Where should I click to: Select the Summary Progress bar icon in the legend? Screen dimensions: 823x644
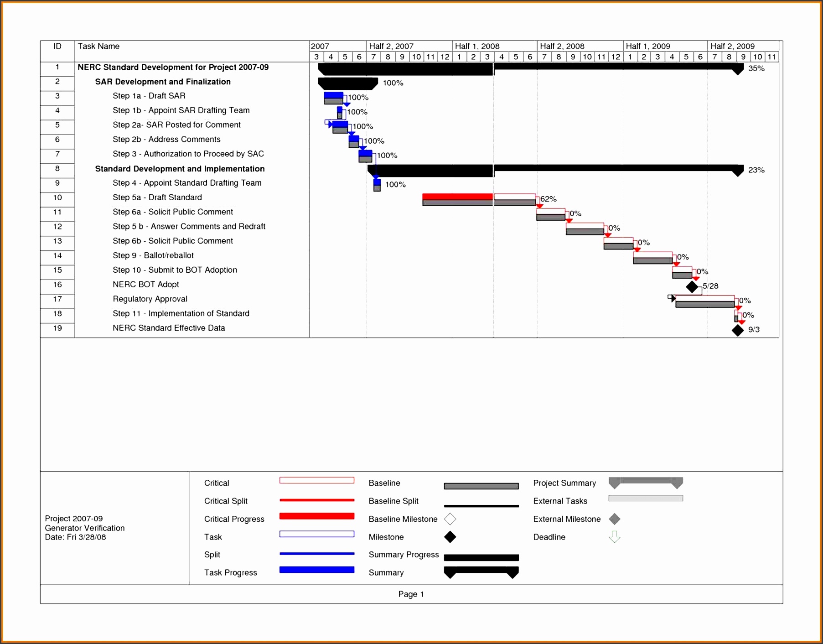pos(481,557)
